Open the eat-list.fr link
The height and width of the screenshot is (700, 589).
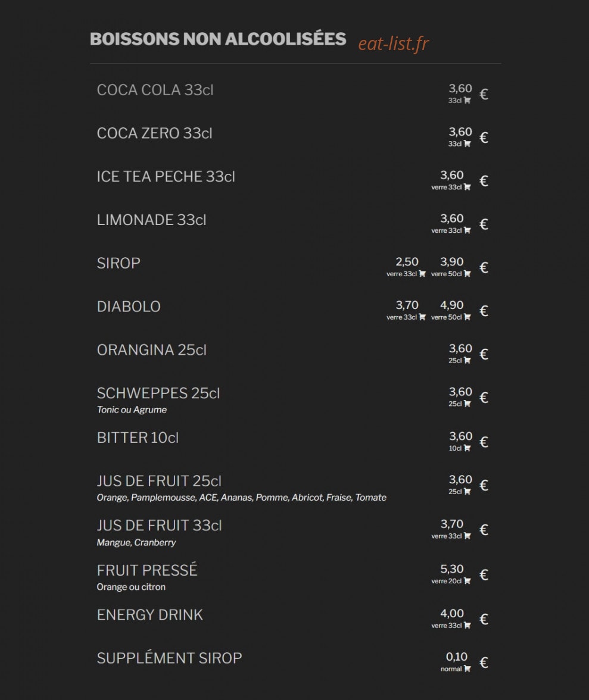click(x=394, y=43)
